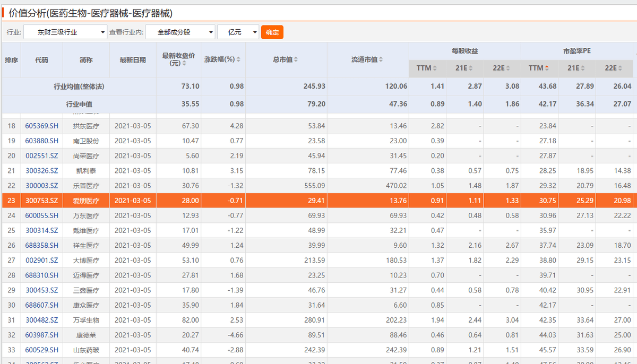Sort by 市盈率PE 22E sort icon
This screenshot has height=364, width=637.
click(620, 68)
